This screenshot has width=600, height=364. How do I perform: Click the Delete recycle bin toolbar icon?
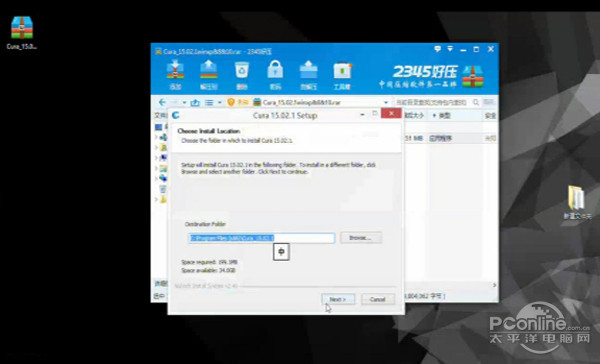coord(242,75)
